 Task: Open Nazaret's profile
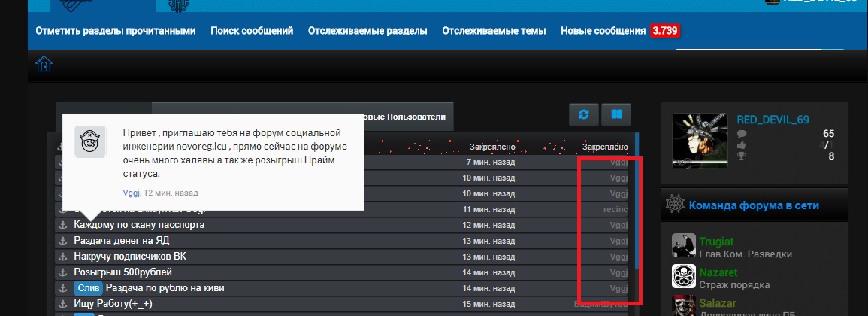[718, 273]
